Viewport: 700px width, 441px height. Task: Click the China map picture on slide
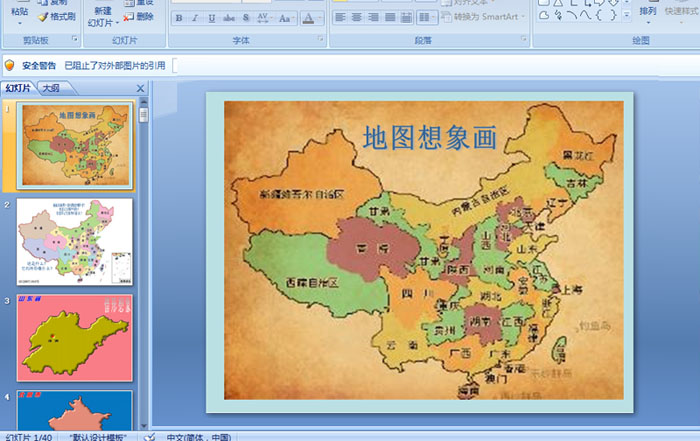pyautogui.click(x=424, y=250)
